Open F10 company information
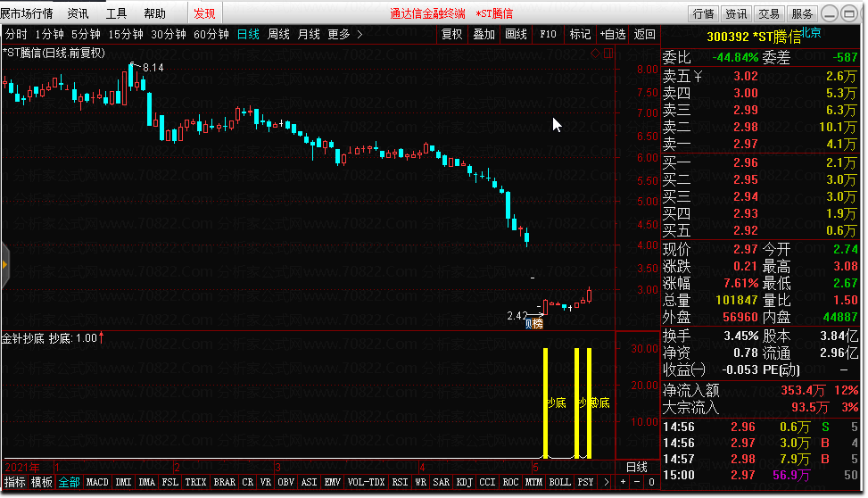The width and height of the screenshot is (868, 498). [548, 34]
